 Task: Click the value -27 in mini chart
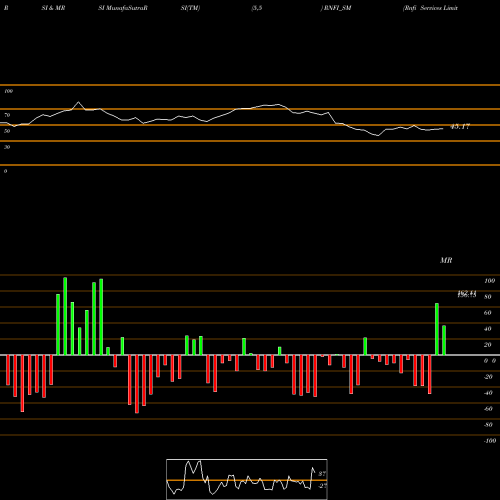coord(322,486)
